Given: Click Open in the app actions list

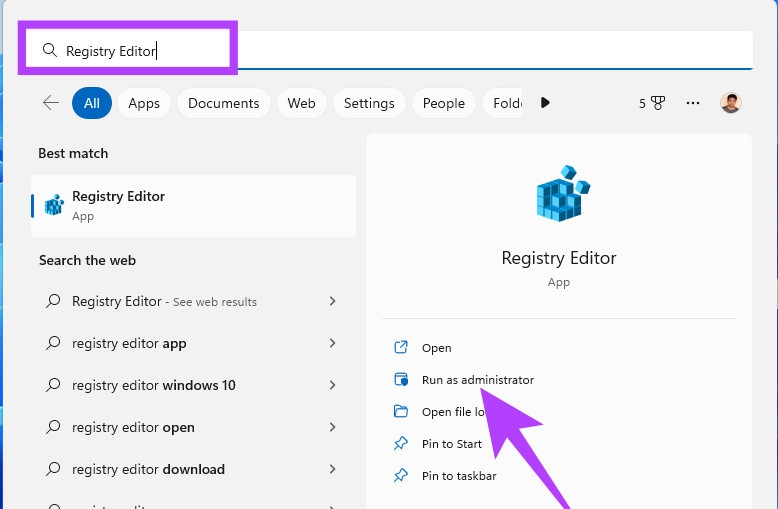Looking at the screenshot, I should pyautogui.click(x=437, y=348).
